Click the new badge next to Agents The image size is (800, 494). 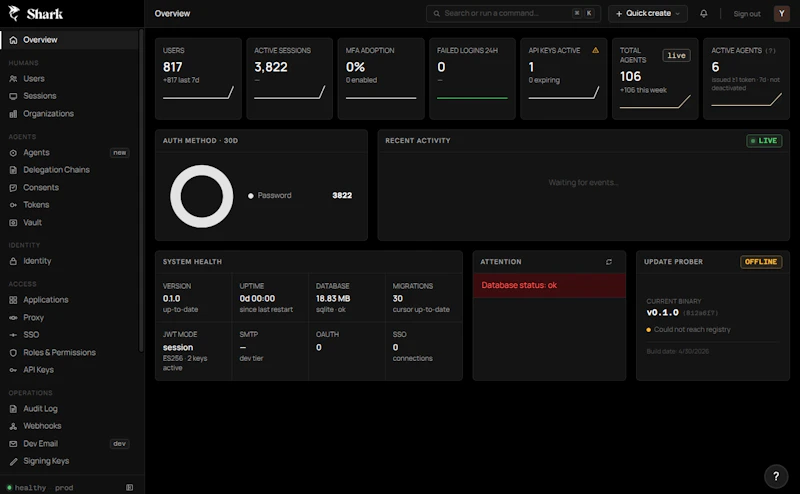coord(119,153)
